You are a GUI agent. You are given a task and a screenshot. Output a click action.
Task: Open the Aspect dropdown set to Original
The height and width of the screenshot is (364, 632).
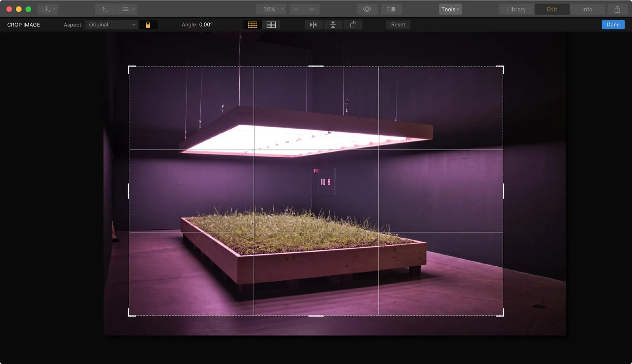click(x=111, y=25)
